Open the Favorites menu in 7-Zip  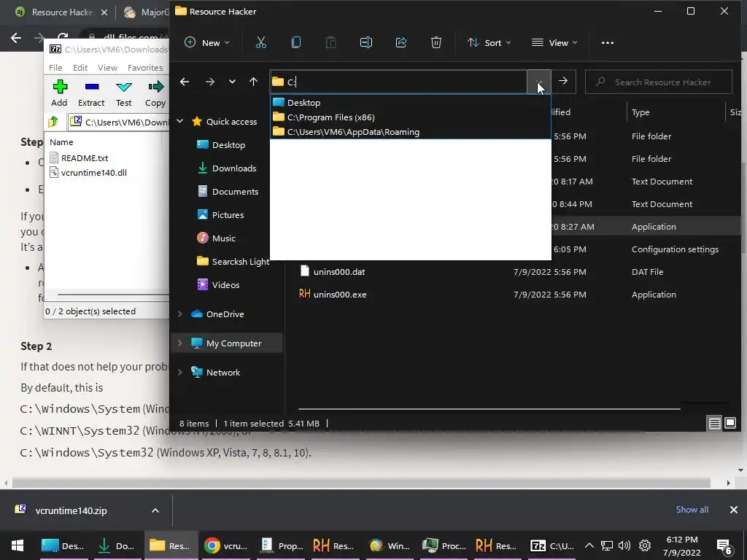[x=145, y=68]
